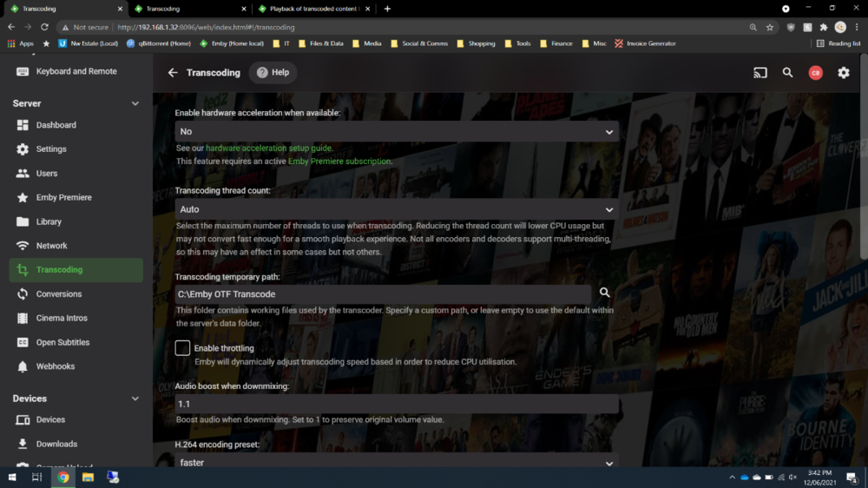Image resolution: width=868 pixels, height=488 pixels.
Task: Open the Invoice Generator bookmark
Action: [x=645, y=43]
